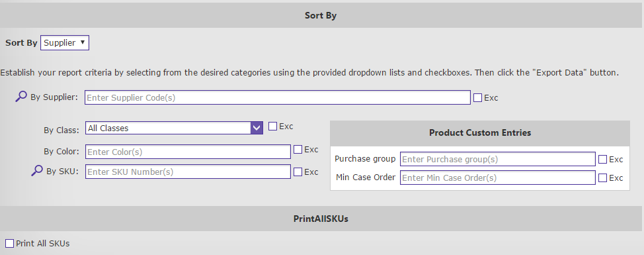The image size is (644, 255).
Task: Enable the Exc checkbox for By Class
Action: pyautogui.click(x=272, y=127)
